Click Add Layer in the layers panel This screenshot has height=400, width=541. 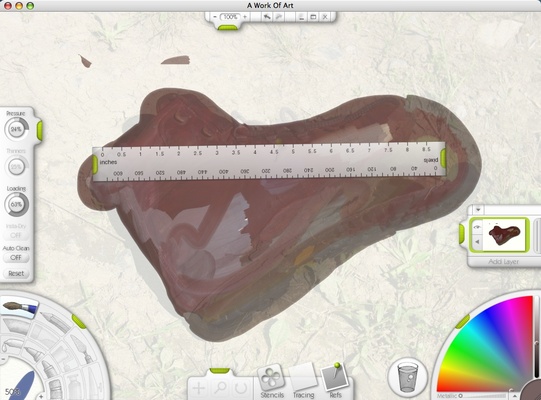tap(504, 262)
